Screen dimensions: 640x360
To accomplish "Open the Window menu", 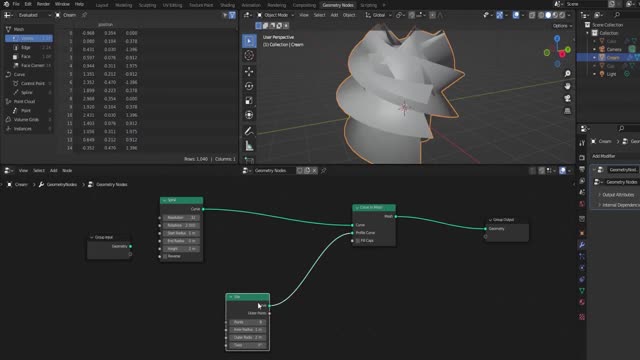I will coord(62,4).
